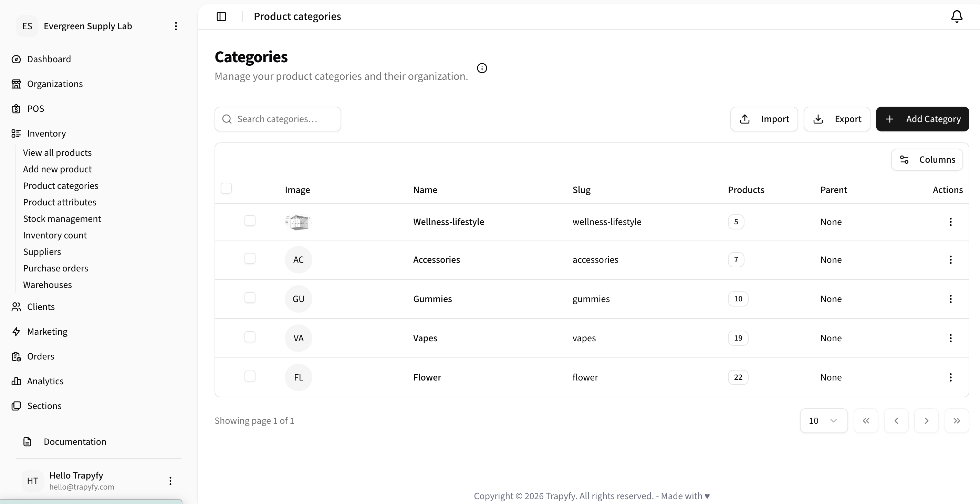
Task: Open actions menu for Accessories row
Action: point(950,260)
